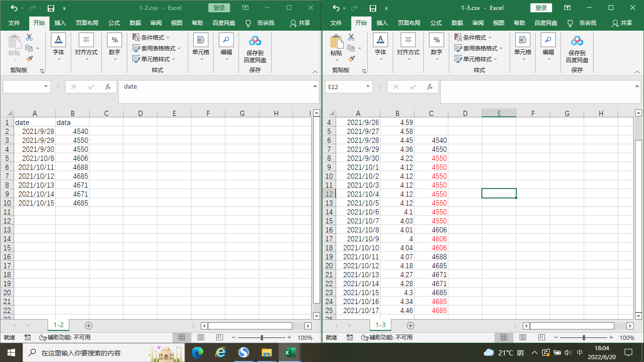Click 辅助功能: 不可用 in 1-3.csv status bar
This screenshot has height=362, width=644.
pos(387,337)
